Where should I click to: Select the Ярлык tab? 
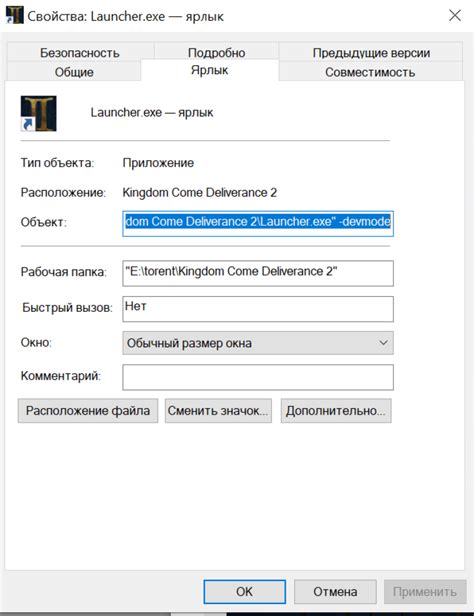click(x=209, y=70)
